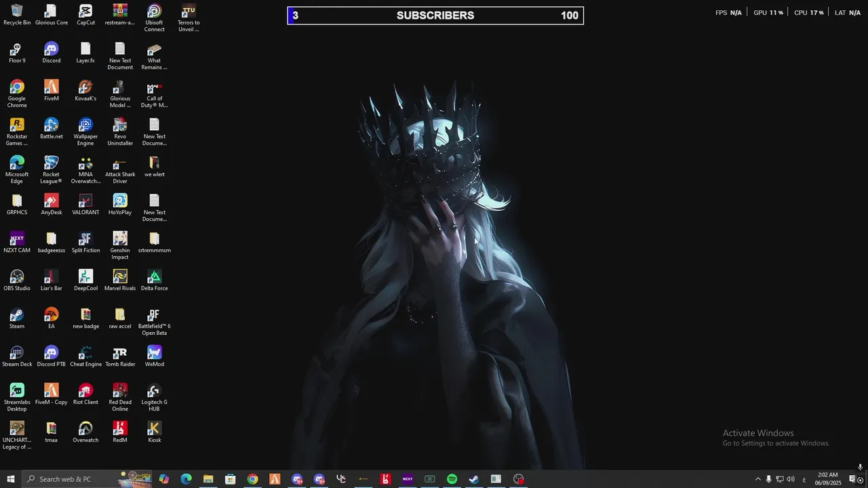Open Ubisoft Connect desktop shortcut
Image resolution: width=868 pixels, height=488 pixels.
154,18
